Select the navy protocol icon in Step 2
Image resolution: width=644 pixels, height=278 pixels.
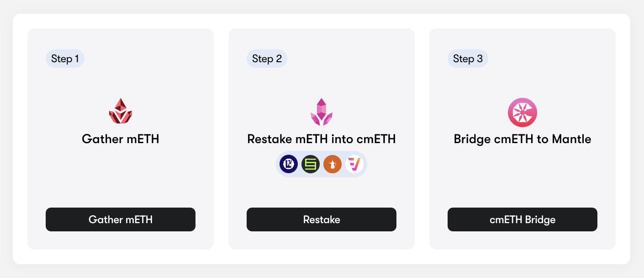[x=289, y=163]
